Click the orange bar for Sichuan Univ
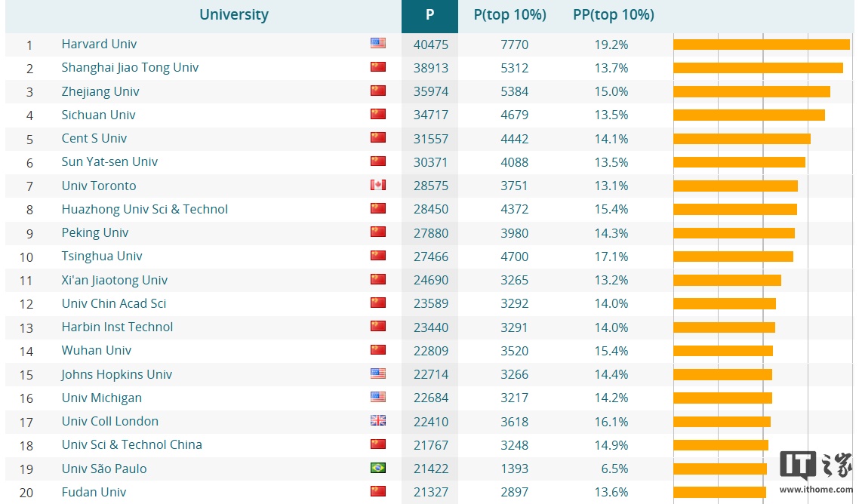The image size is (862, 504). coord(750,115)
